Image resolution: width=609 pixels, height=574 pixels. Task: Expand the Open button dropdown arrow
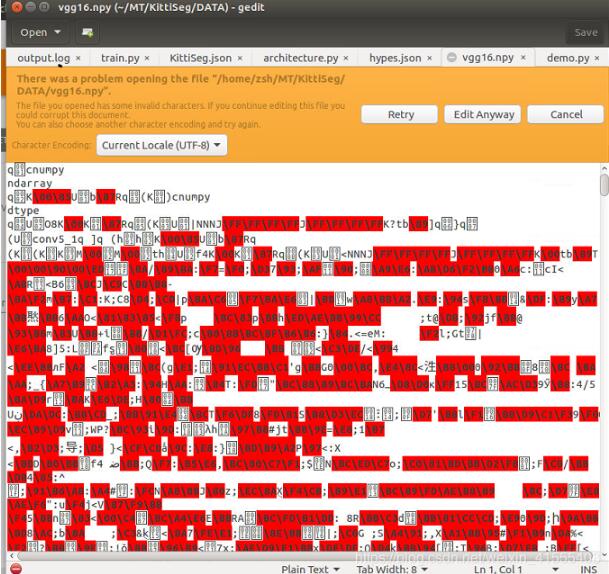(57, 32)
